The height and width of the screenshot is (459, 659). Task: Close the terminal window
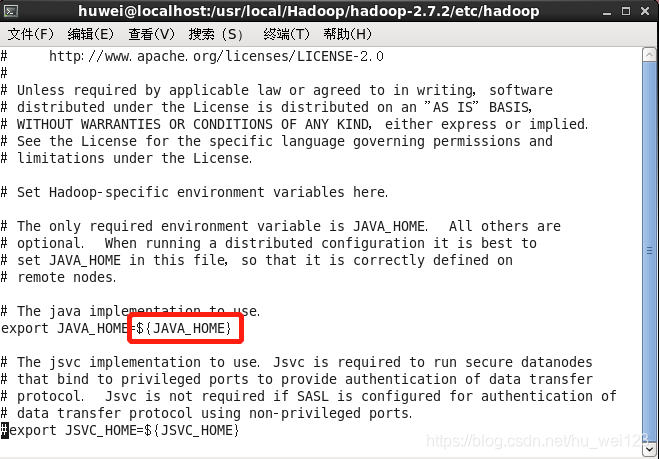[x=645, y=11]
